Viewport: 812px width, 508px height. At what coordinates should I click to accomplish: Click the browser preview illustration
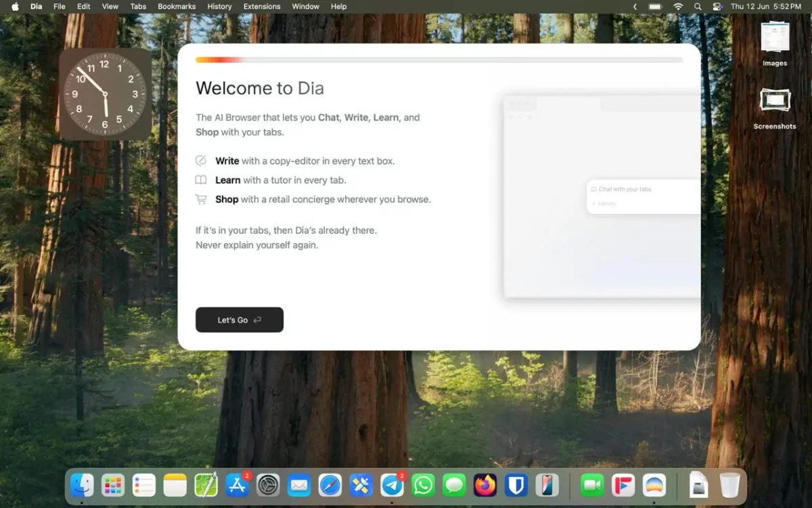[x=602, y=196]
